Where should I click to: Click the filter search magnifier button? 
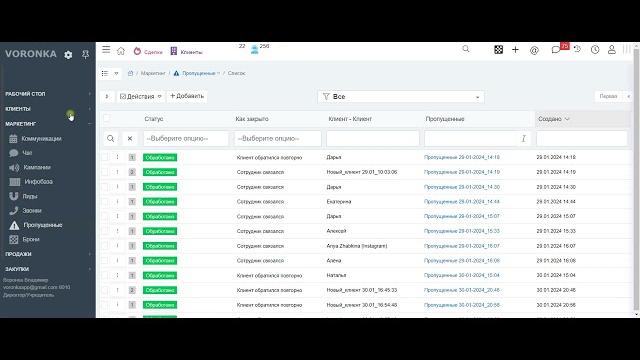point(110,139)
